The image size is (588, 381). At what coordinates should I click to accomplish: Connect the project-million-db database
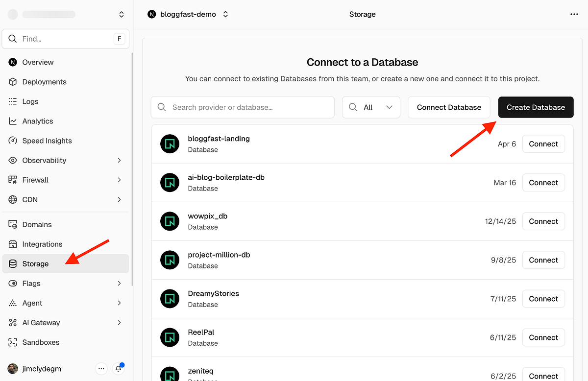[x=543, y=260]
